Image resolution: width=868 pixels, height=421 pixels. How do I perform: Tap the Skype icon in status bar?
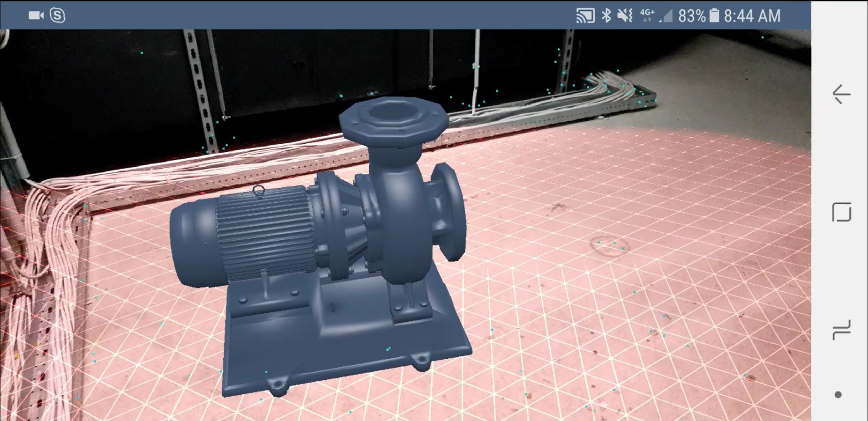(x=57, y=15)
